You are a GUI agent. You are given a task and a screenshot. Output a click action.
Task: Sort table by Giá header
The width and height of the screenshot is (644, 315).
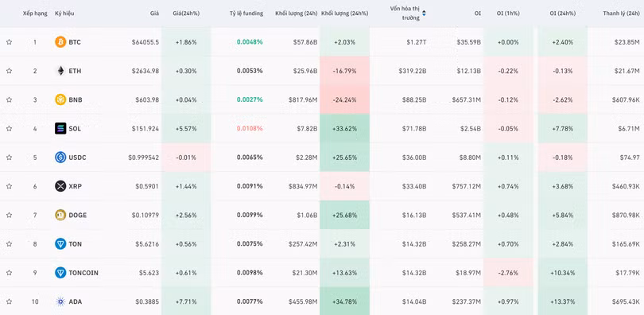pyautogui.click(x=154, y=14)
